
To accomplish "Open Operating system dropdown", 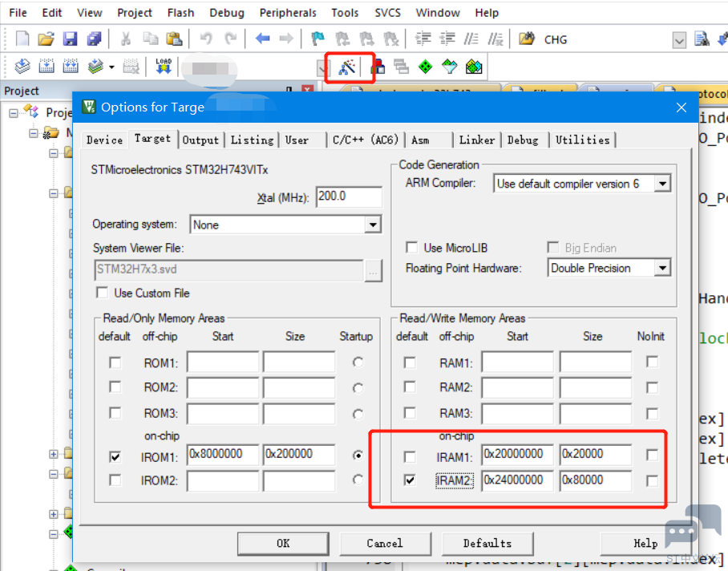I will click(373, 225).
